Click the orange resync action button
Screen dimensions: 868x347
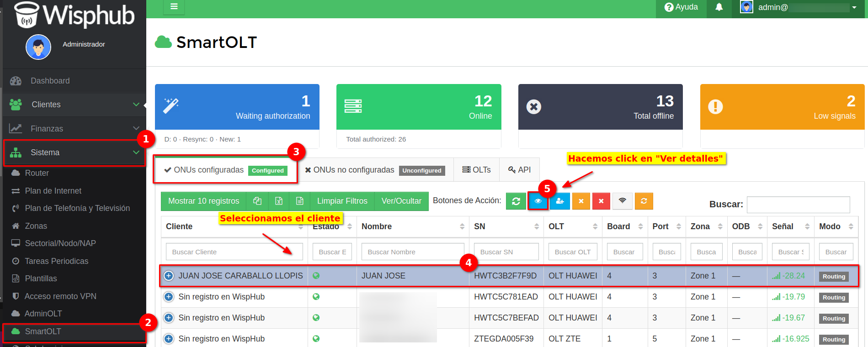pos(644,201)
